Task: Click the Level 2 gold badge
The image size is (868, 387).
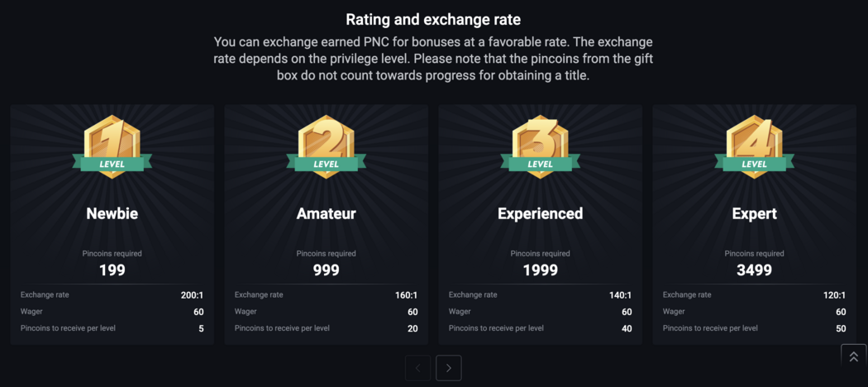Action: [326, 147]
